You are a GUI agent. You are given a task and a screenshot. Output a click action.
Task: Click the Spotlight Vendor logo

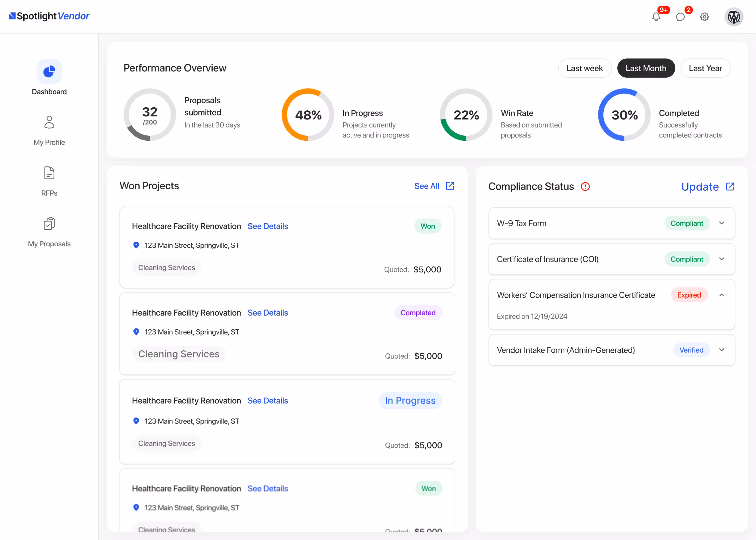(49, 16)
